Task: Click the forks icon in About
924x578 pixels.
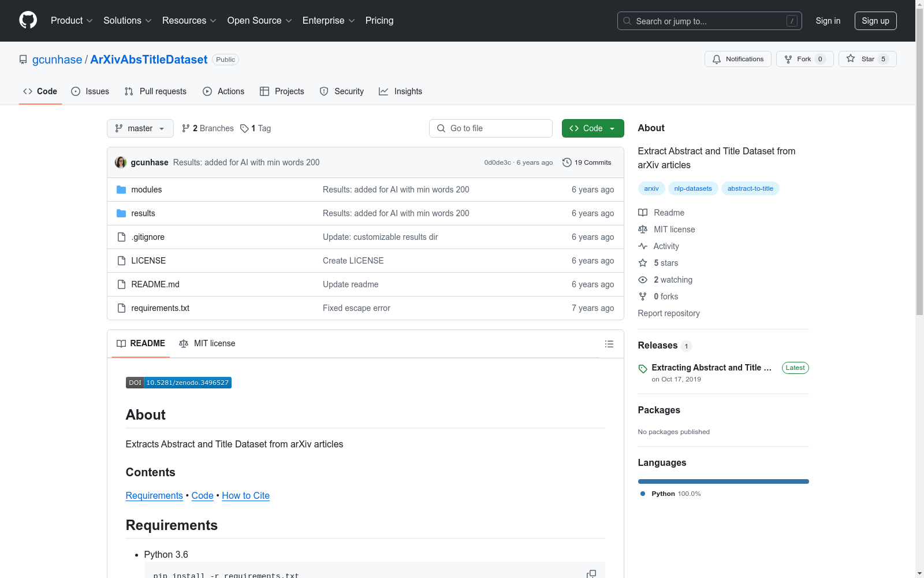Action: click(643, 297)
